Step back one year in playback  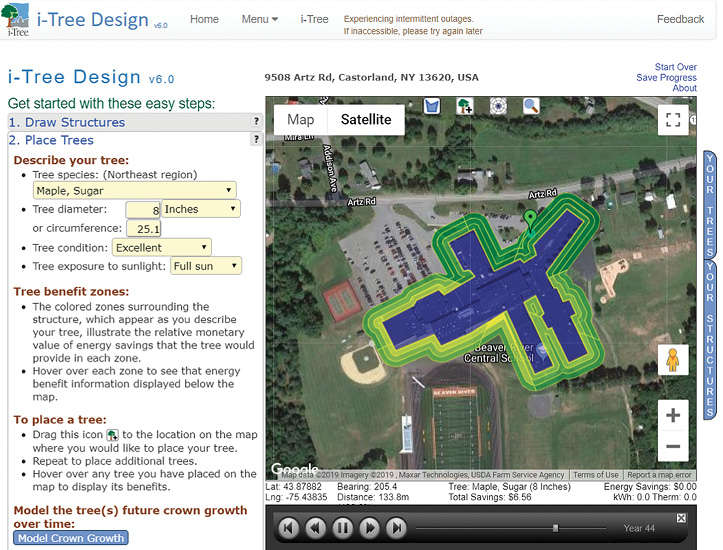[x=315, y=527]
